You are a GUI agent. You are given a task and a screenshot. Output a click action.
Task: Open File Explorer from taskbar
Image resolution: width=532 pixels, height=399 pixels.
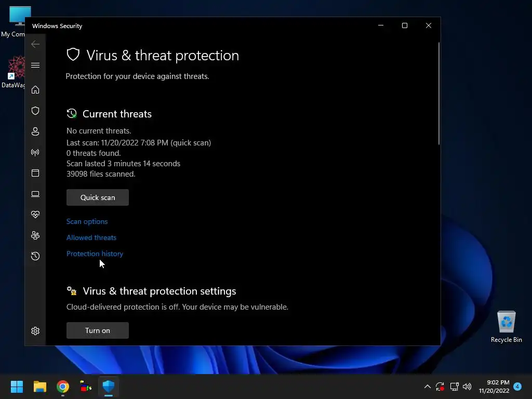click(x=39, y=387)
